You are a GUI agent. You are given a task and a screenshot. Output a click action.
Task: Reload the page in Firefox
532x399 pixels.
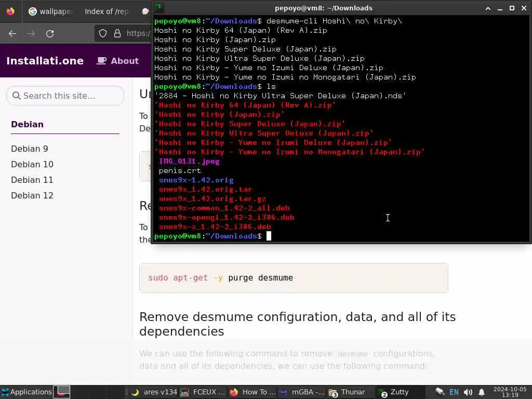tap(50, 34)
